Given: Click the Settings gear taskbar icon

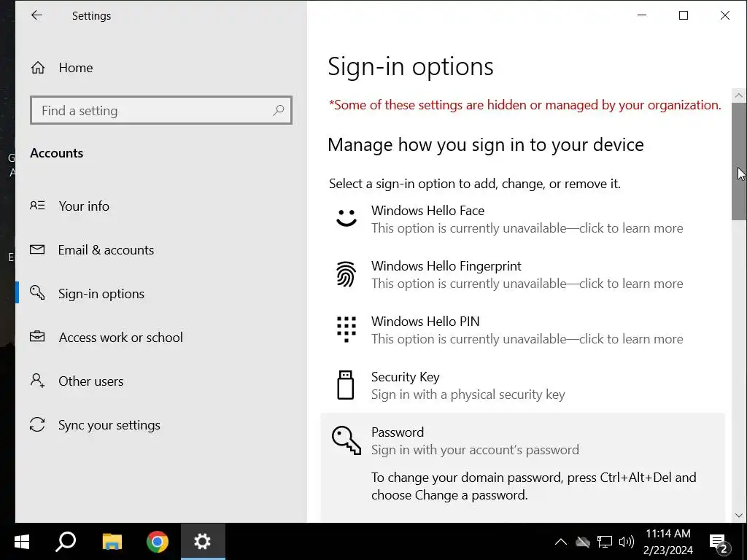Looking at the screenshot, I should click(x=203, y=542).
